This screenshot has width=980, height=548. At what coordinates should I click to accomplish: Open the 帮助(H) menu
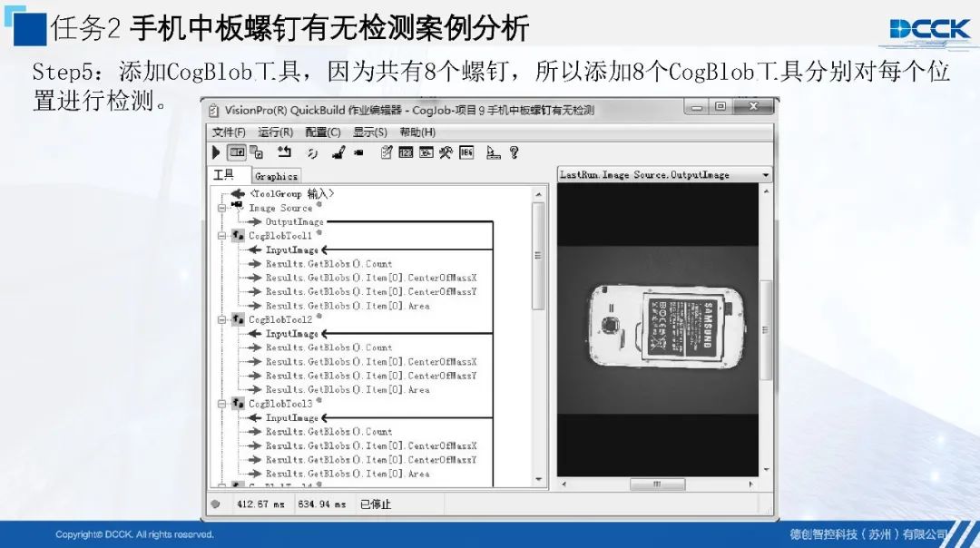[x=417, y=132]
